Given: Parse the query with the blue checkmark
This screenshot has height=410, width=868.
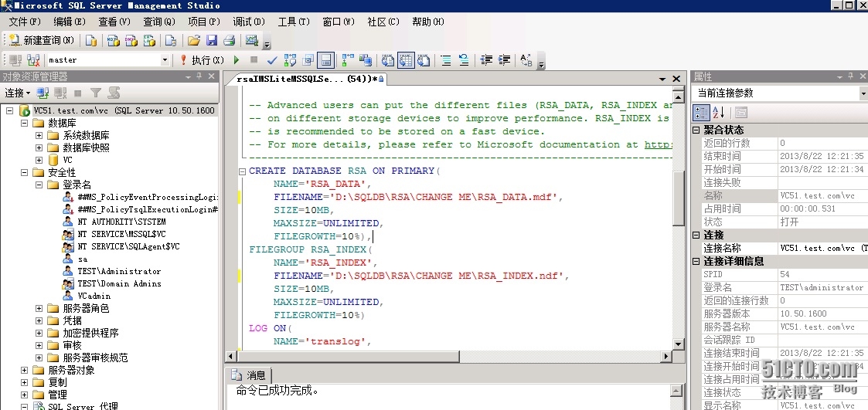Looking at the screenshot, I should [272, 59].
